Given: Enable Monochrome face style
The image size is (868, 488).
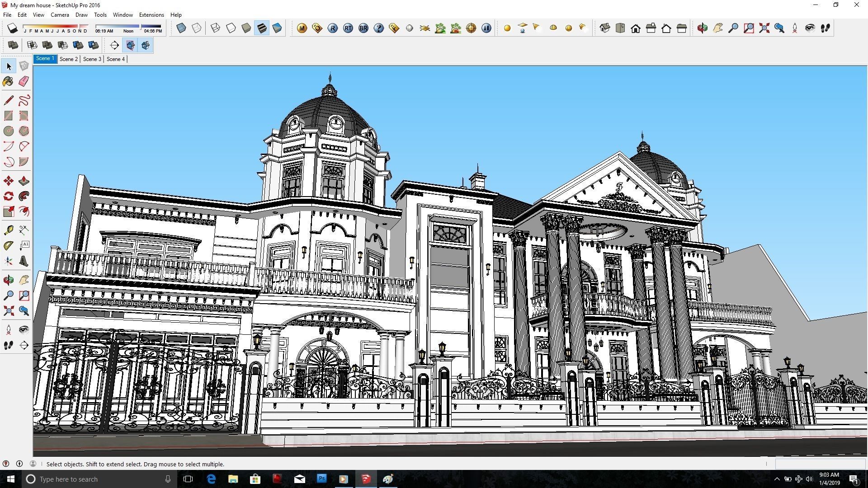Looking at the screenshot, I should 277,28.
